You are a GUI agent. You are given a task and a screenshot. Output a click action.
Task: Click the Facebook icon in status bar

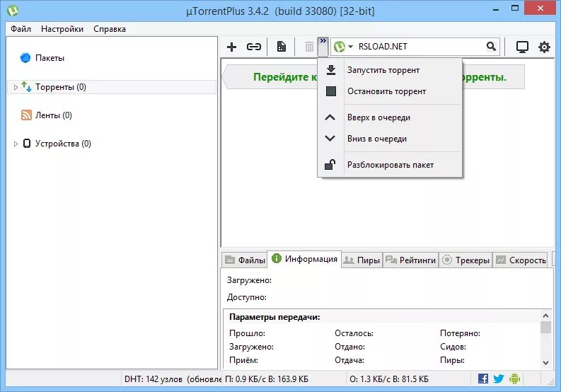(483, 379)
